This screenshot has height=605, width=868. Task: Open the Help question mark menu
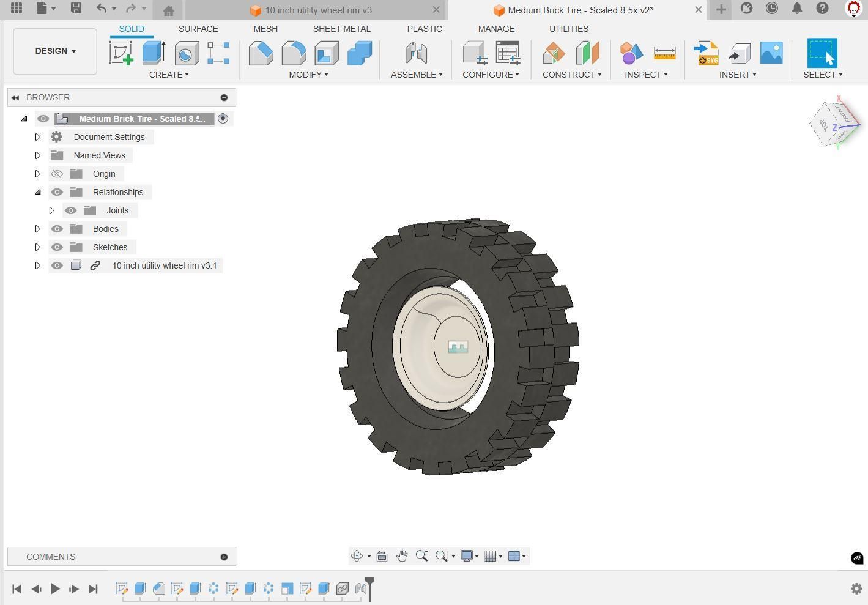click(x=823, y=9)
